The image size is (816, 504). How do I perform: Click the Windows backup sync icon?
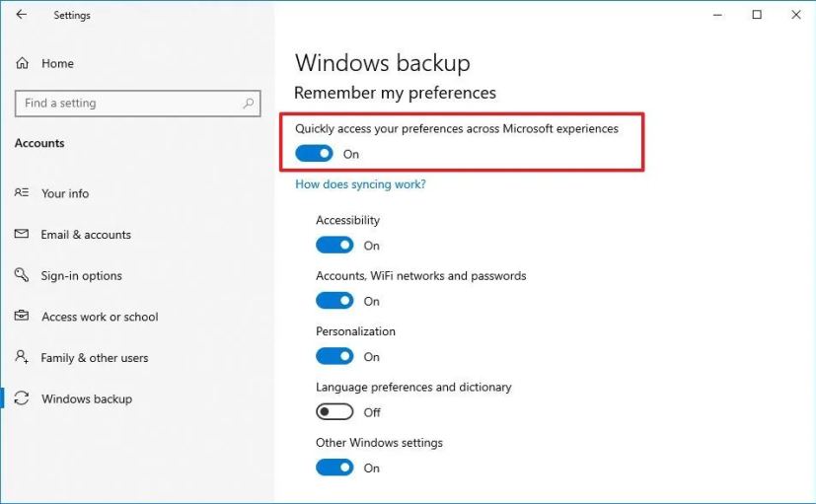pos(22,398)
